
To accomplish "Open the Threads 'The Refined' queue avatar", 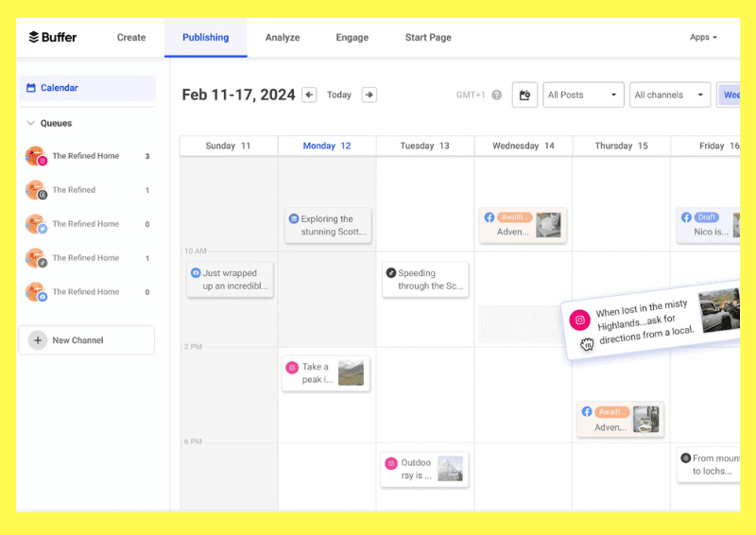I will pos(36,190).
